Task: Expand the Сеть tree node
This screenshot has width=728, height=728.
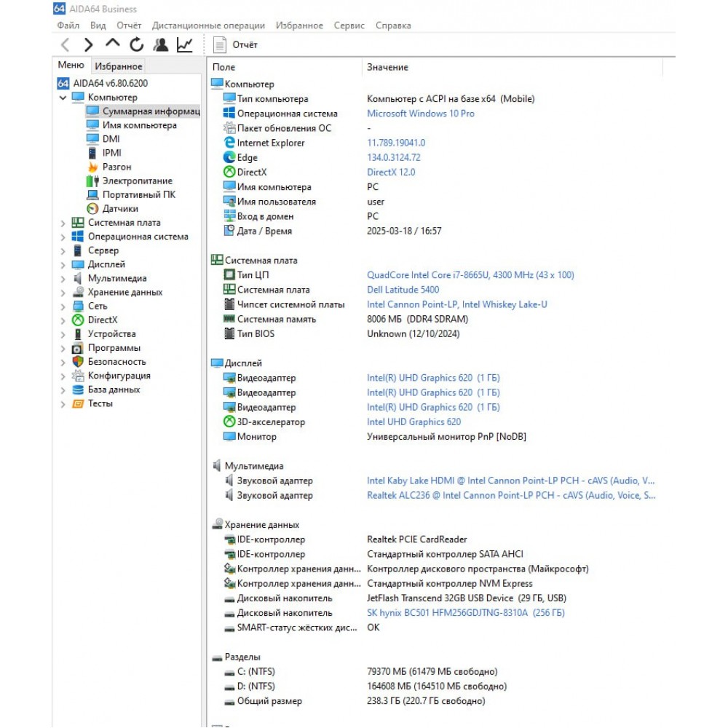Action: [x=63, y=307]
